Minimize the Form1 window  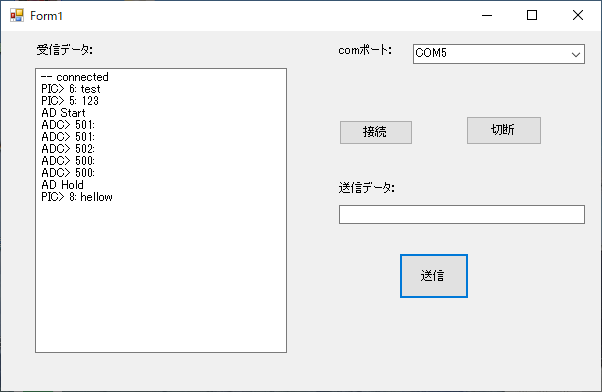pos(487,15)
